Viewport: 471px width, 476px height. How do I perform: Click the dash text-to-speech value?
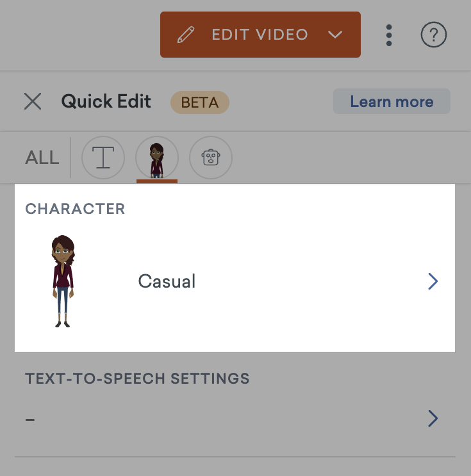click(30, 420)
